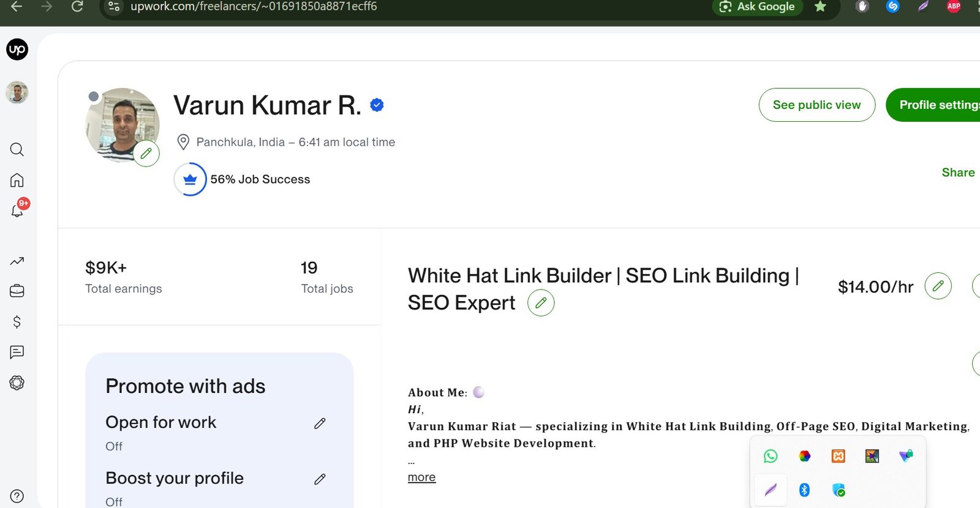This screenshot has height=508, width=980.
Task: Click the upwork.com address bar URL
Action: pos(254,7)
